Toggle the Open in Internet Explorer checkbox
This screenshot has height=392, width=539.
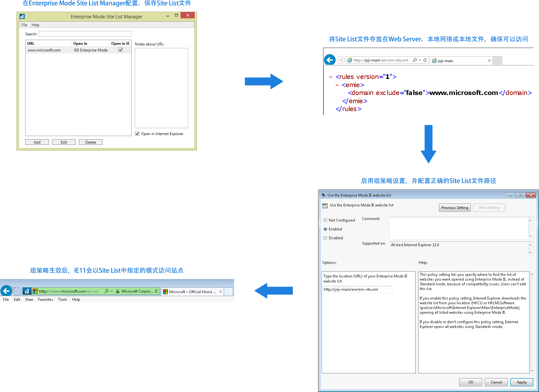tap(137, 134)
